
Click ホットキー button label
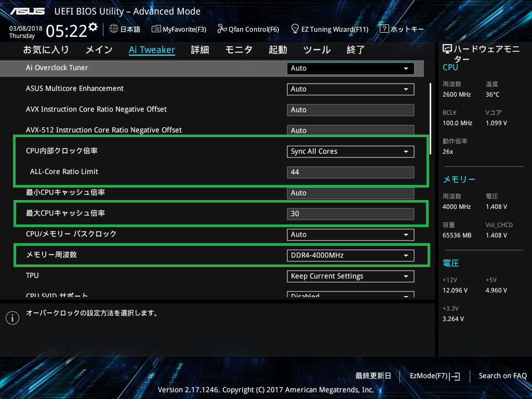pyautogui.click(x=407, y=29)
